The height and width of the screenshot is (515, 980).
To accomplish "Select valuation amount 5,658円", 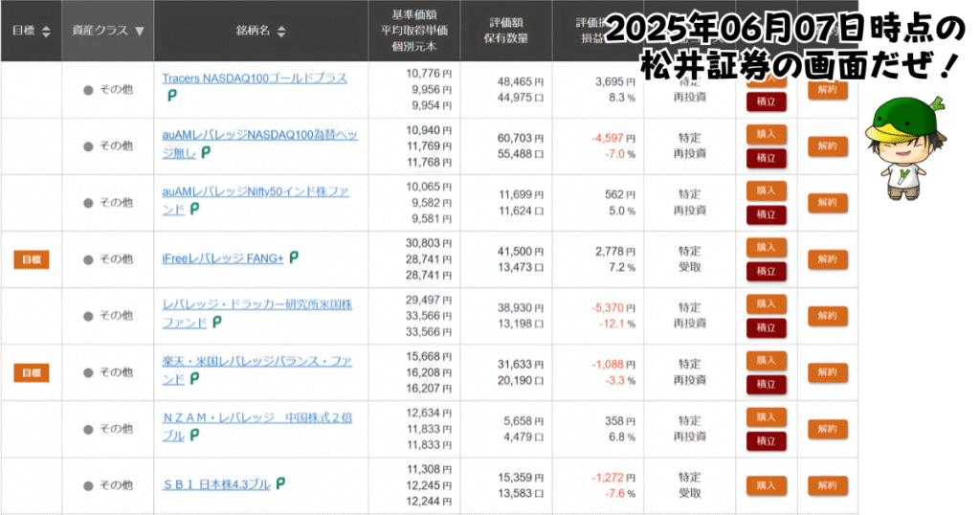I will (523, 421).
